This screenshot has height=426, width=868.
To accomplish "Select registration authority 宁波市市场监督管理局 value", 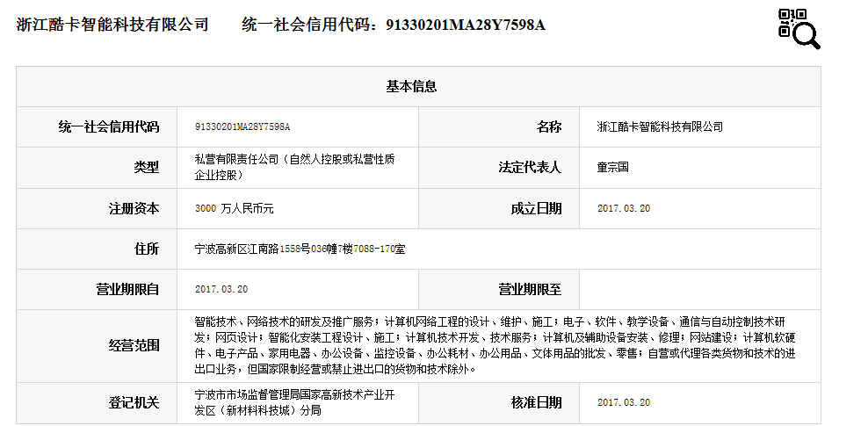I will [x=294, y=402].
